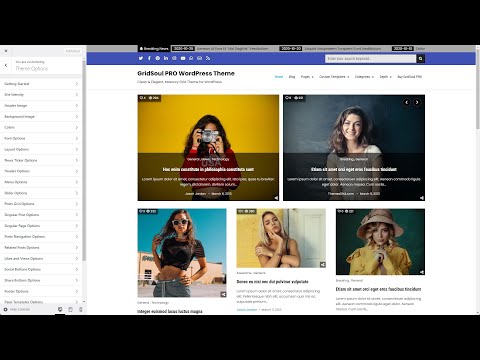Select Blog in site navigation

pyautogui.click(x=292, y=77)
